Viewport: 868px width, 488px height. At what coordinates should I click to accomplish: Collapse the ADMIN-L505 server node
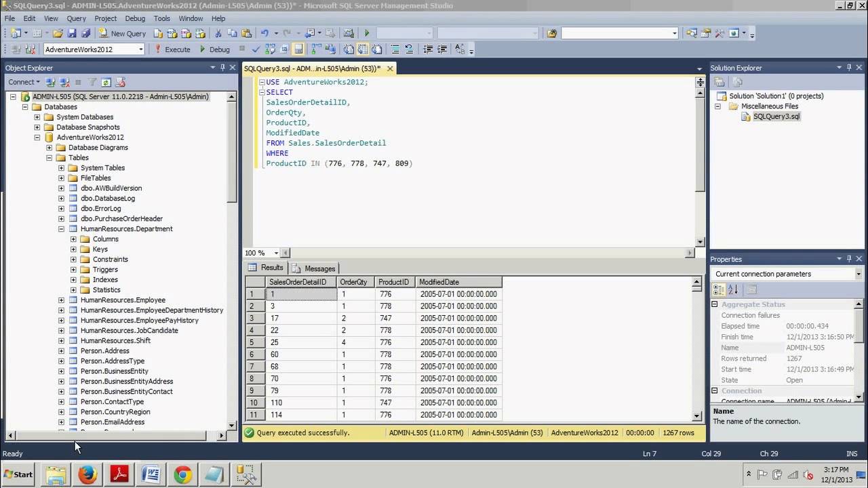tap(13, 97)
